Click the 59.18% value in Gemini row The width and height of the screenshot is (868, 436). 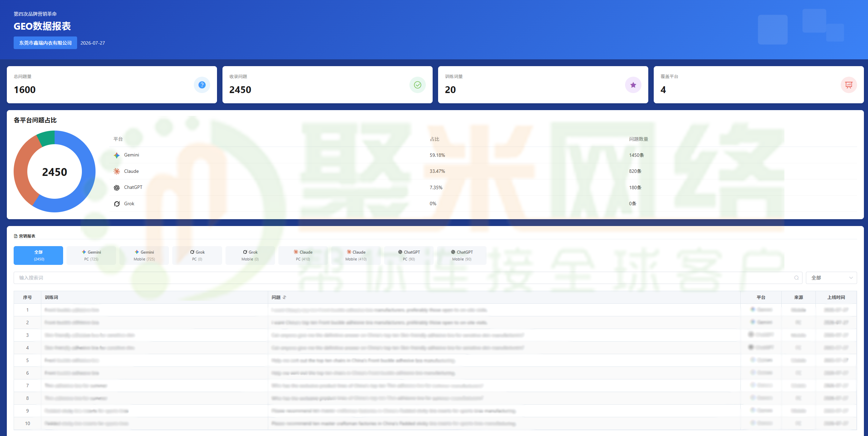coord(437,155)
